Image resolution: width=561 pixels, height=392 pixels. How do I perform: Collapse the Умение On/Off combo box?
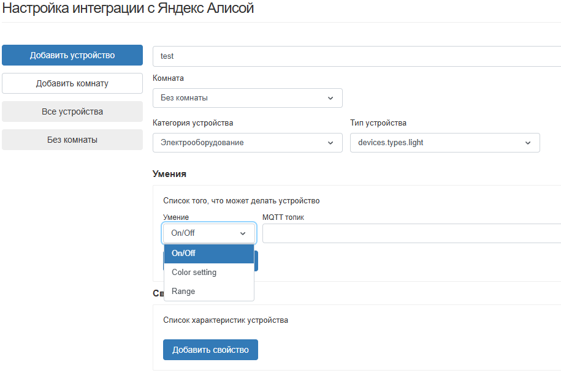coord(209,233)
